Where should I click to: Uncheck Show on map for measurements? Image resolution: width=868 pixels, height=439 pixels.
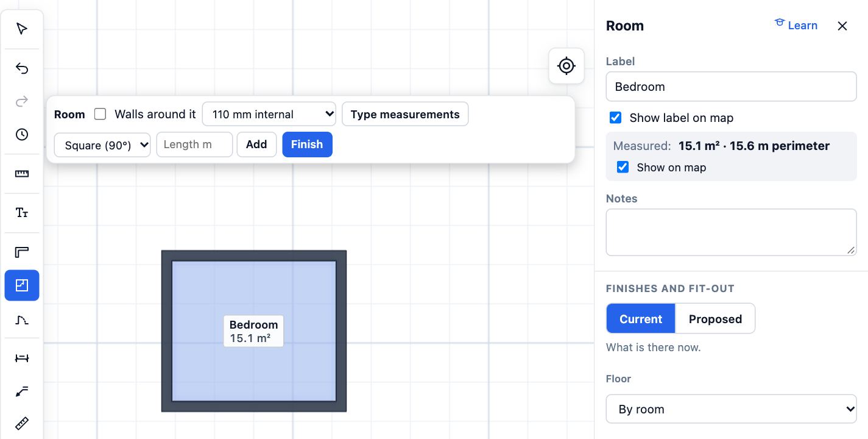pos(623,167)
